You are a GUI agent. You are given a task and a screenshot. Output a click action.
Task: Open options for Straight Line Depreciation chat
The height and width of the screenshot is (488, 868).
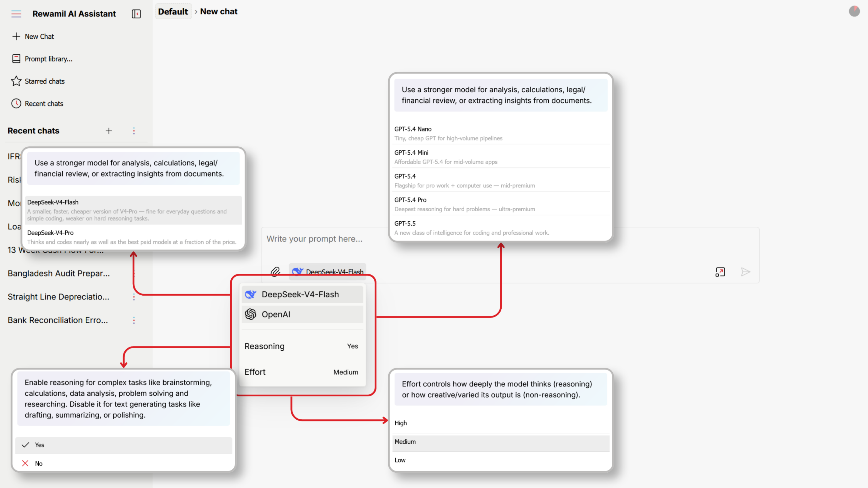[x=134, y=297]
